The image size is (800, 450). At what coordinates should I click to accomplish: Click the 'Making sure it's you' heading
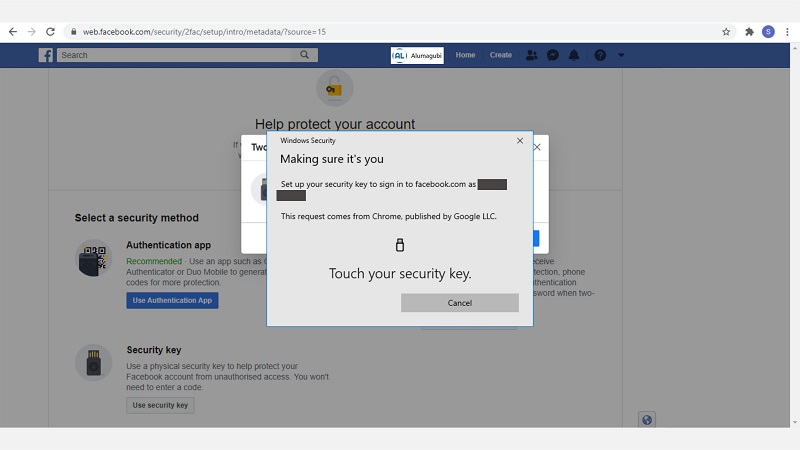point(332,159)
